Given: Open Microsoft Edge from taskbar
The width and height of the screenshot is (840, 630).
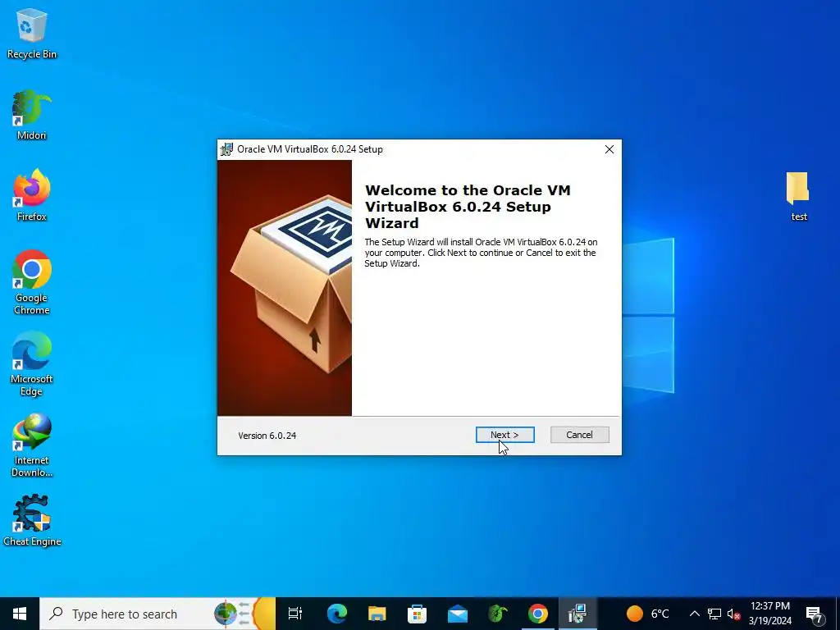Looking at the screenshot, I should (x=337, y=614).
